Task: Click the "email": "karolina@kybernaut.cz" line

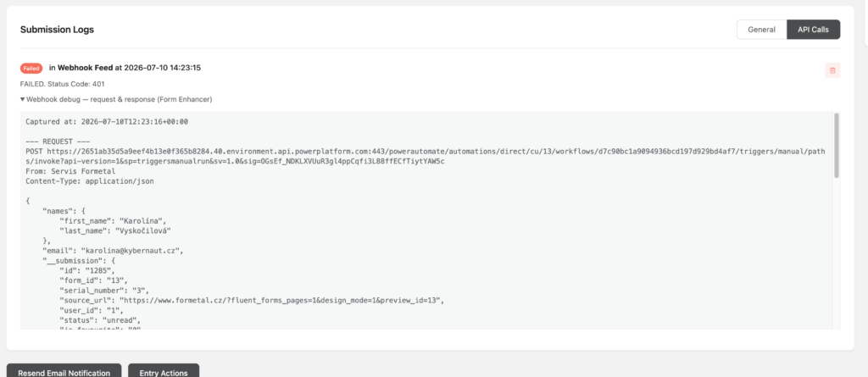Action: pyautogui.click(x=113, y=251)
